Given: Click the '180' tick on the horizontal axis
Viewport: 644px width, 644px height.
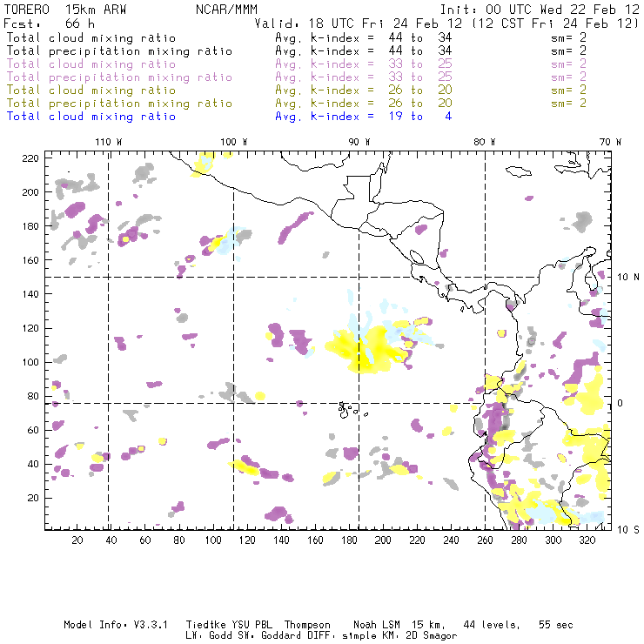Looking at the screenshot, I should pyautogui.click(x=349, y=540).
